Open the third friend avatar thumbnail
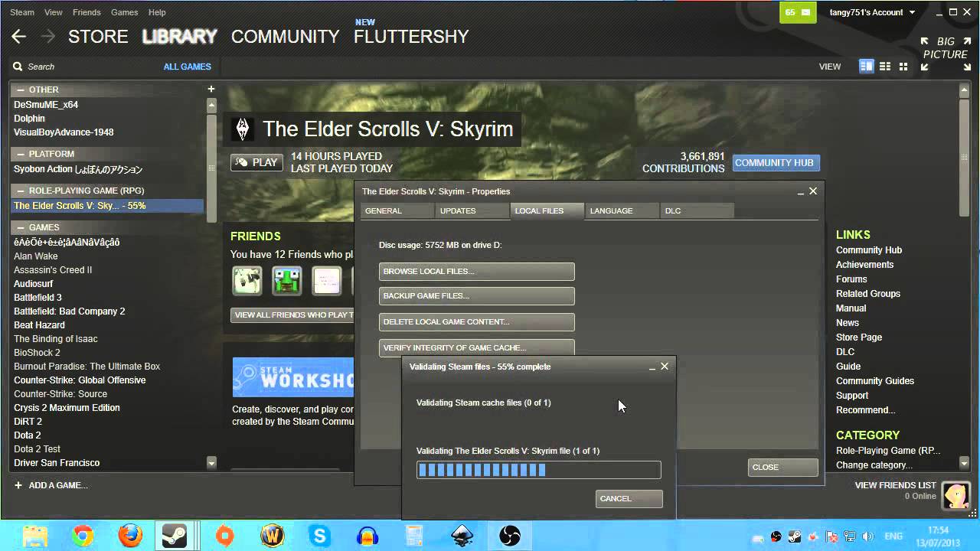 pyautogui.click(x=327, y=281)
